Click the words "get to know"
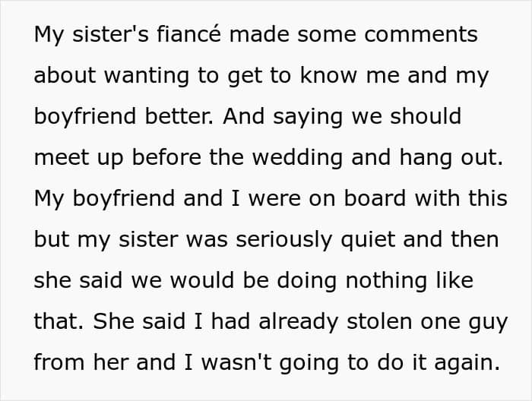532x401 pixels. (x=292, y=76)
